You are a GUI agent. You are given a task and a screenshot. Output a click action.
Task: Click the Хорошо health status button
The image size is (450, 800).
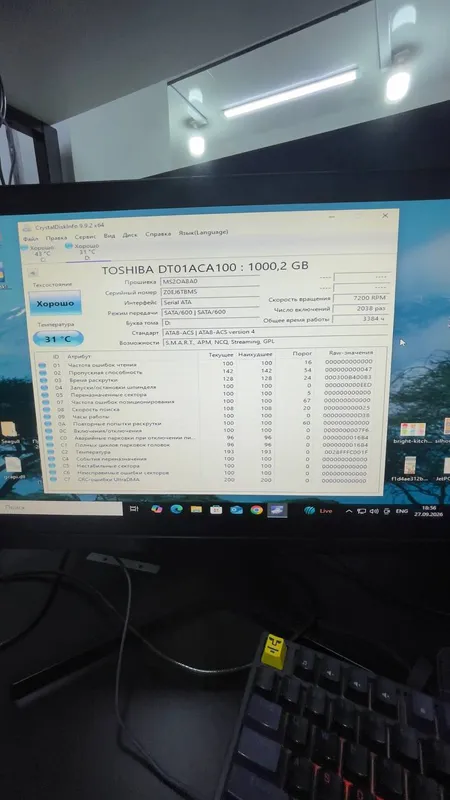[x=55, y=303]
